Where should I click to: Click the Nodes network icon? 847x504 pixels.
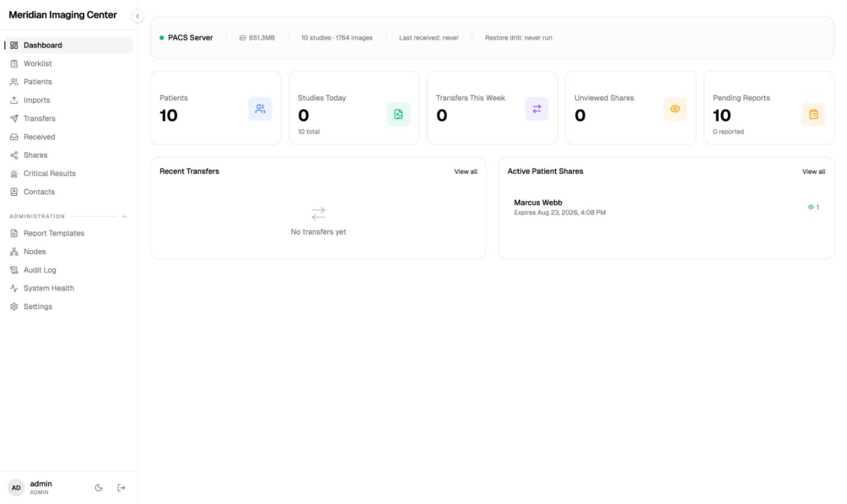click(14, 252)
